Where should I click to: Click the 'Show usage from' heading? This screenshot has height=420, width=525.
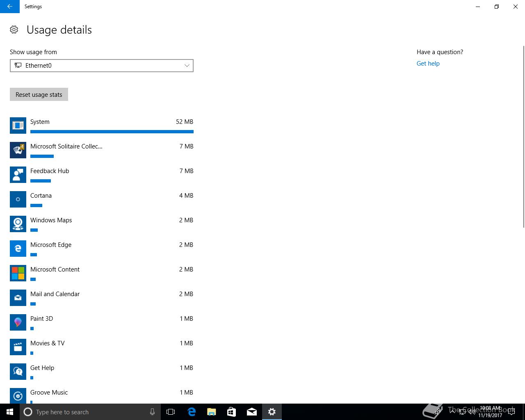33,52
